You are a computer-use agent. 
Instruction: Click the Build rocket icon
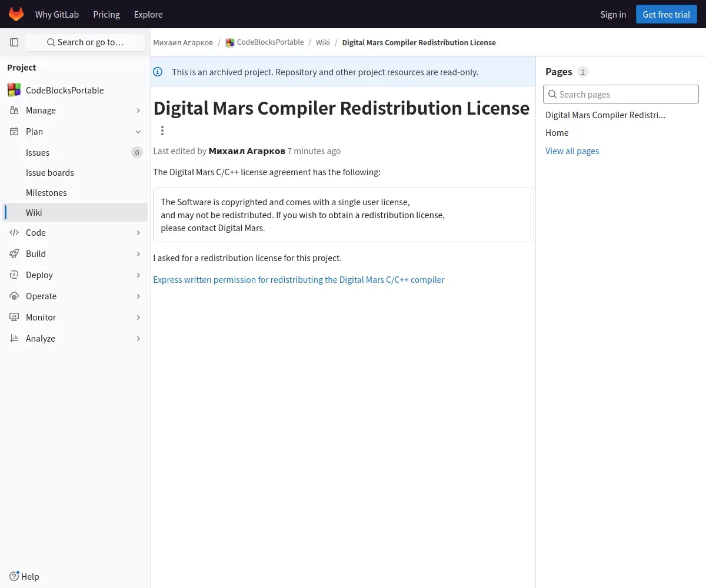click(14, 254)
